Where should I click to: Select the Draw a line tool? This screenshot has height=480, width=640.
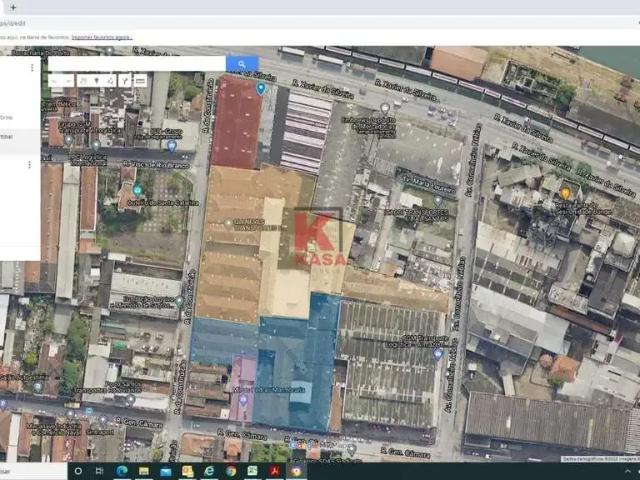click(x=110, y=81)
